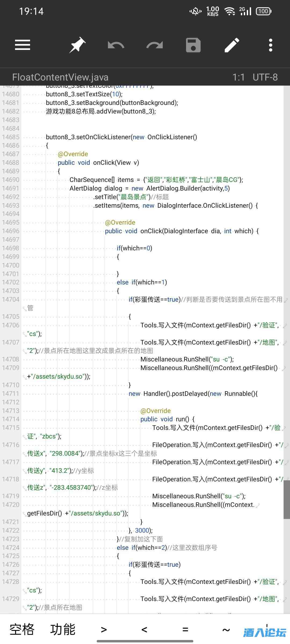The height and width of the screenshot is (644, 290).
Task: Tap the 1:1 cursor position indicator
Action: [x=238, y=77]
